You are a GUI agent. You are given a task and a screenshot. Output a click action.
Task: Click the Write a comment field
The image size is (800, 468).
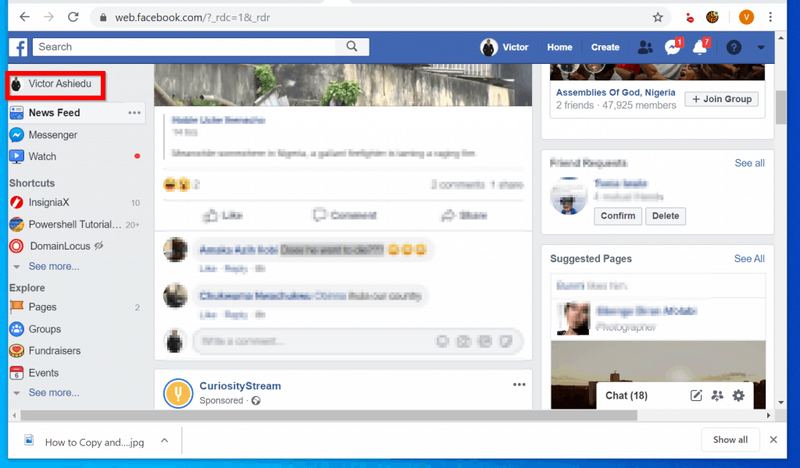point(358,341)
